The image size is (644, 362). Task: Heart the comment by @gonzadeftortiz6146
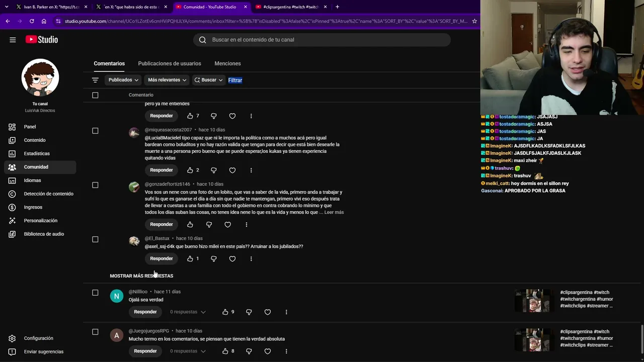227,224
